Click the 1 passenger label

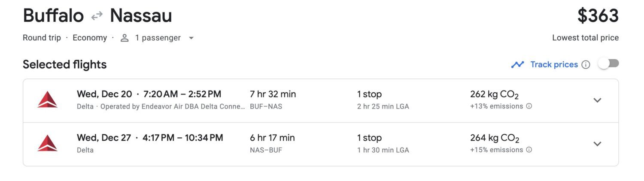158,38
